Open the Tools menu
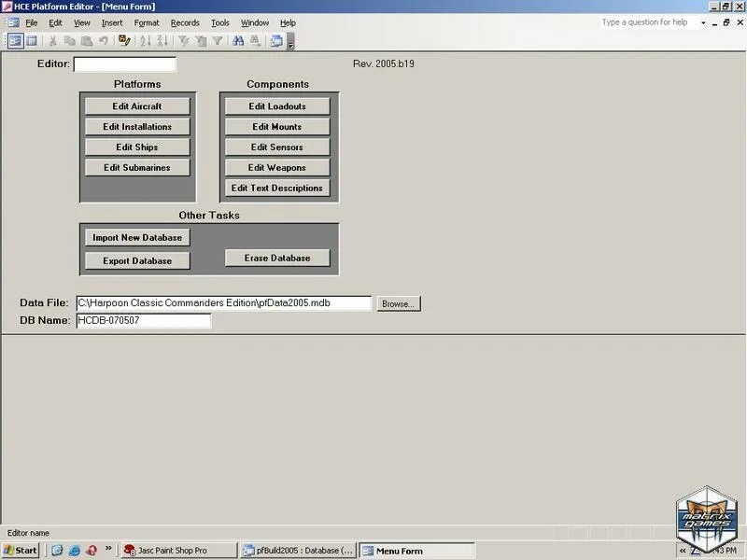The width and height of the screenshot is (747, 560). coord(220,22)
